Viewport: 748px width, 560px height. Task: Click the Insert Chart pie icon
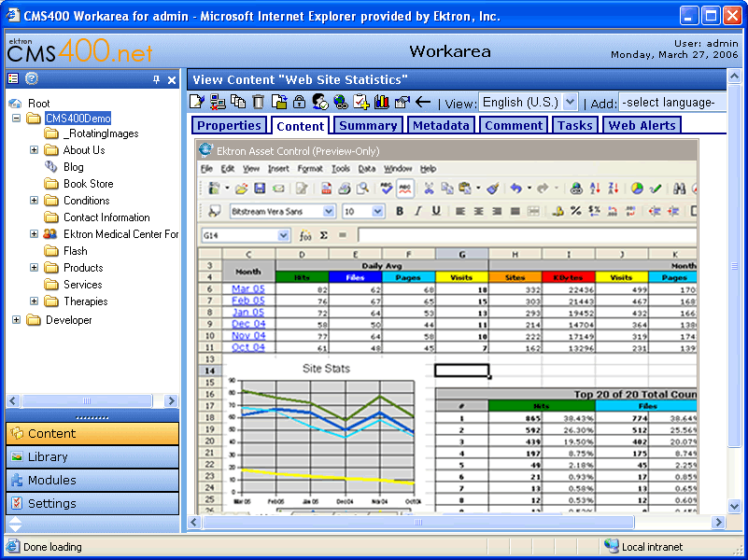click(x=637, y=189)
